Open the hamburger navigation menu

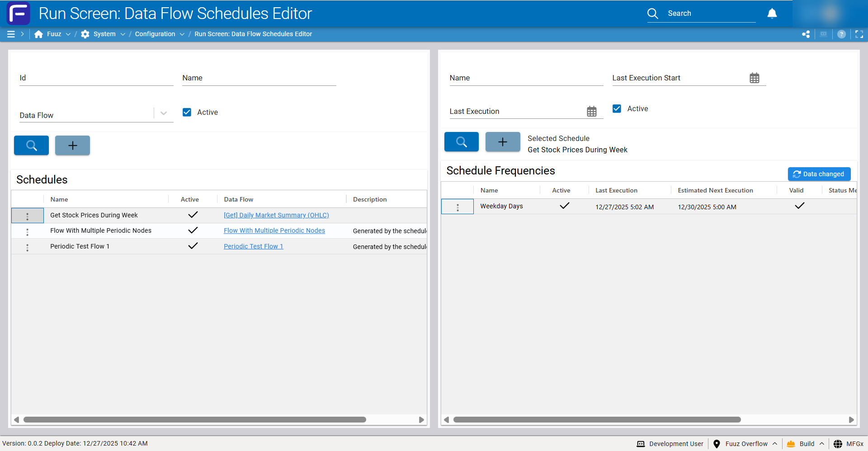11,34
